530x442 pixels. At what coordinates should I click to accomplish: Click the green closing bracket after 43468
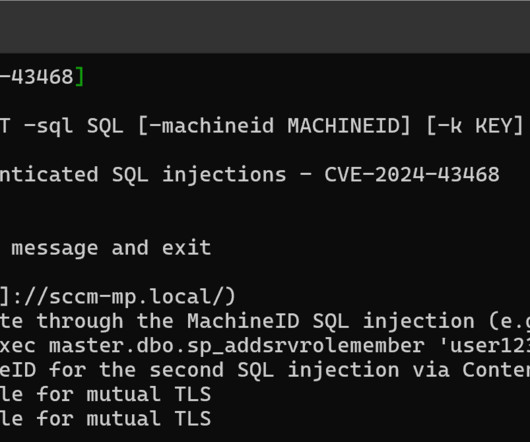pos(79,77)
